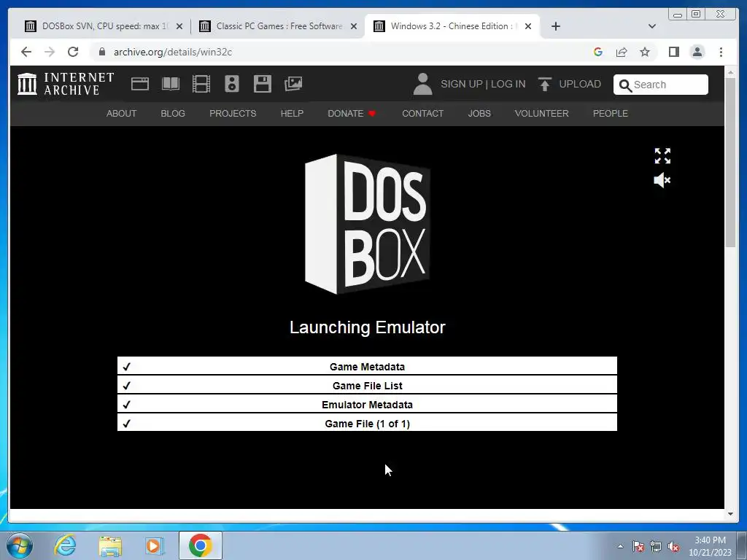This screenshot has height=560, width=747.
Task: Switch to Classic PC Games tab
Action: pyautogui.click(x=279, y=26)
